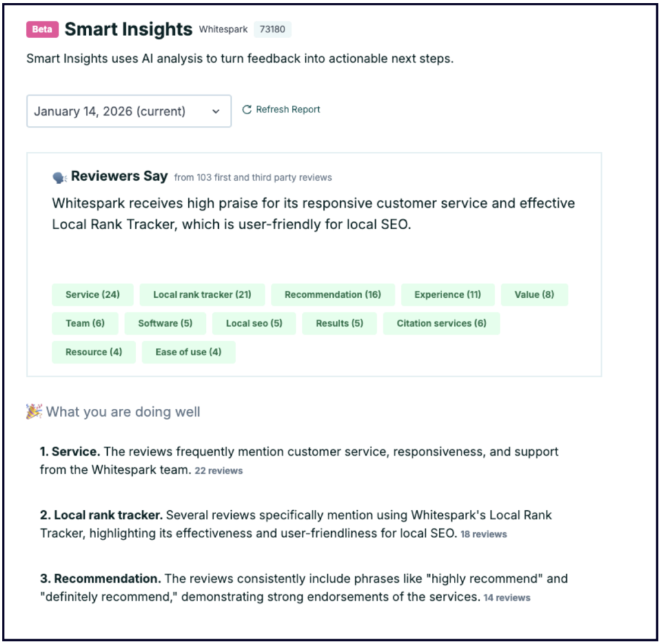Viewport: 661px width, 644px height.
Task: Select the Local rank tracker (21) tag
Action: coord(202,295)
